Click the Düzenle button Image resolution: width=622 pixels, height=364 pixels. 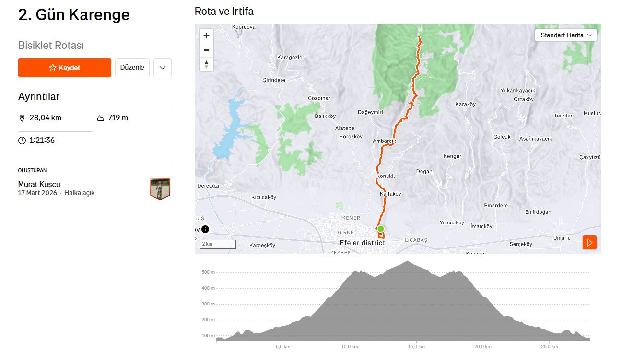coord(132,68)
